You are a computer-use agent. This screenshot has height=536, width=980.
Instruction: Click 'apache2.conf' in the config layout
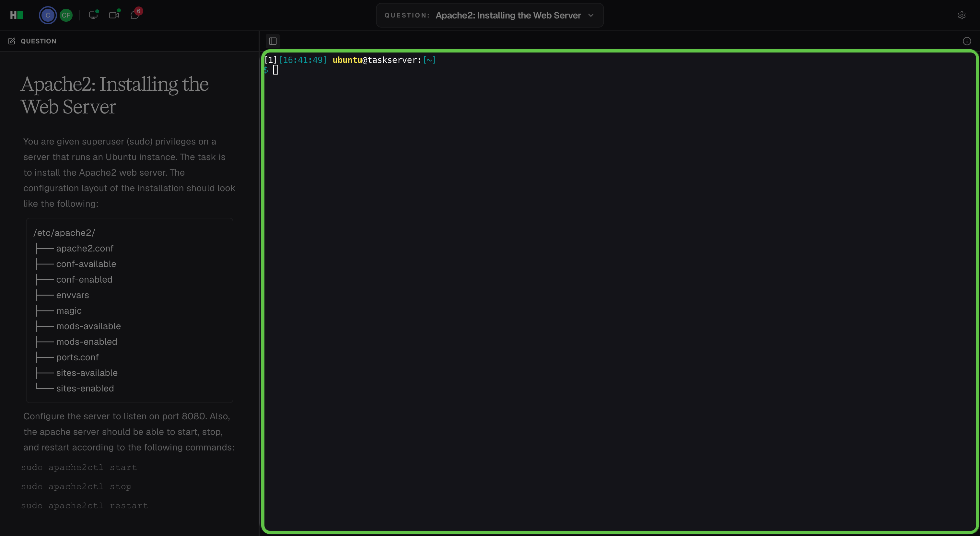(x=85, y=249)
